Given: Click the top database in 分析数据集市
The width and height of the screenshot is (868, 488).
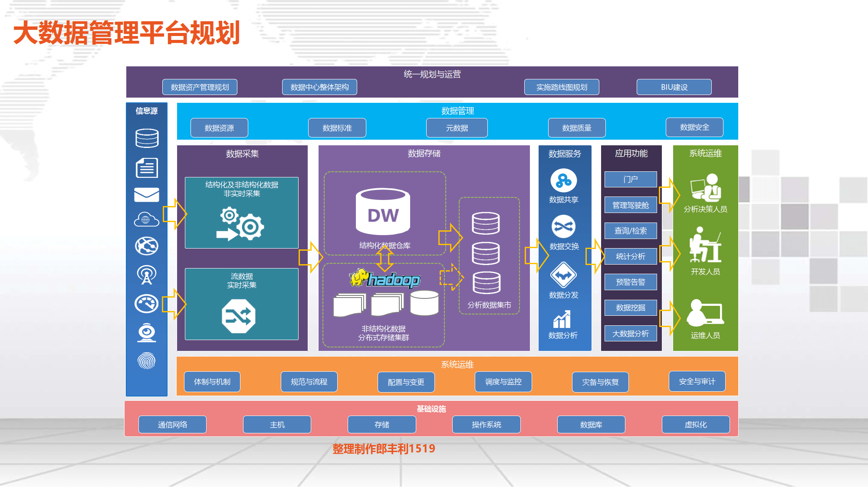Looking at the screenshot, I should tap(486, 223).
